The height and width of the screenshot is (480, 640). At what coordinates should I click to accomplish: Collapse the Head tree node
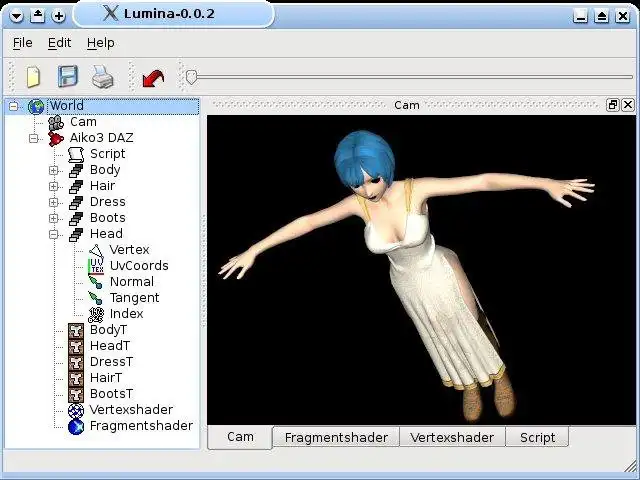(53, 234)
